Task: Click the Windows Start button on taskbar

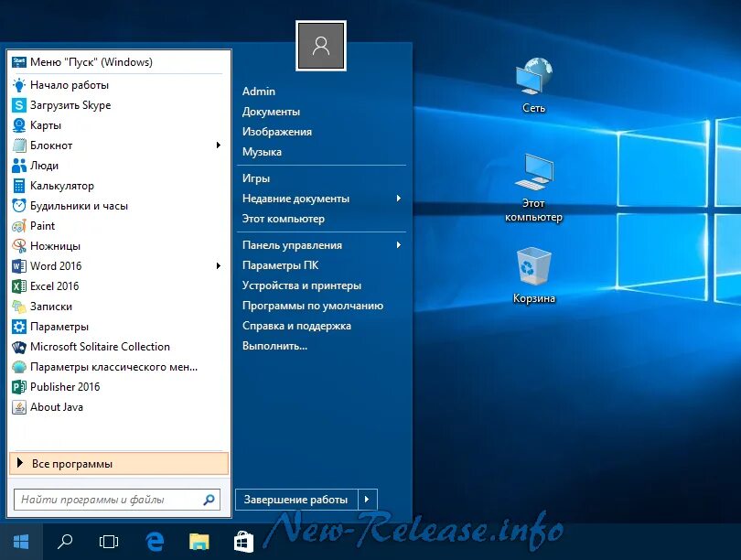Action: [21, 542]
